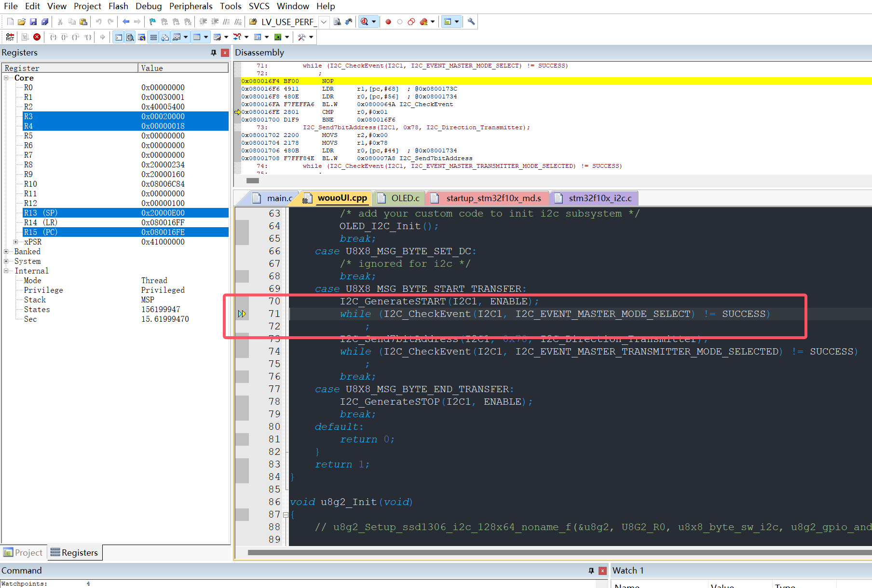Toggle Start/Stop Debug Session icon
Image resolution: width=872 pixels, height=588 pixels.
365,22
